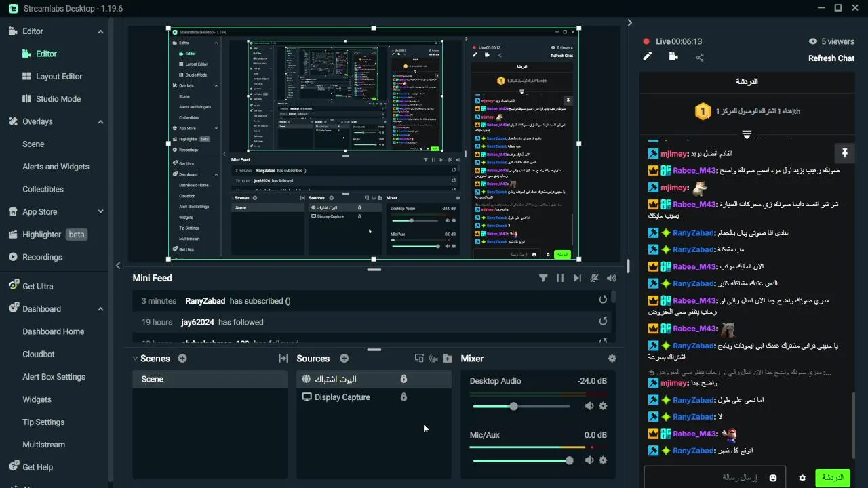Add a source folder icon
The image size is (868, 488).
448,359
